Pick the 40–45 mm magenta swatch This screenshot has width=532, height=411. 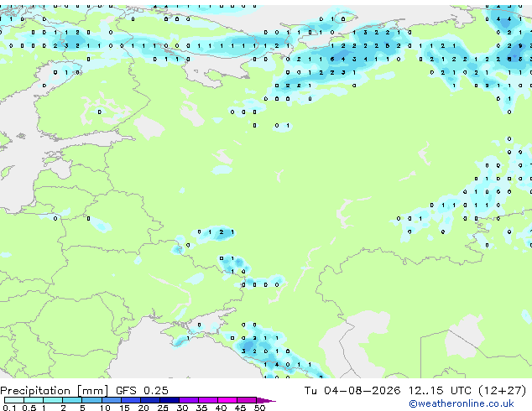tap(227, 400)
